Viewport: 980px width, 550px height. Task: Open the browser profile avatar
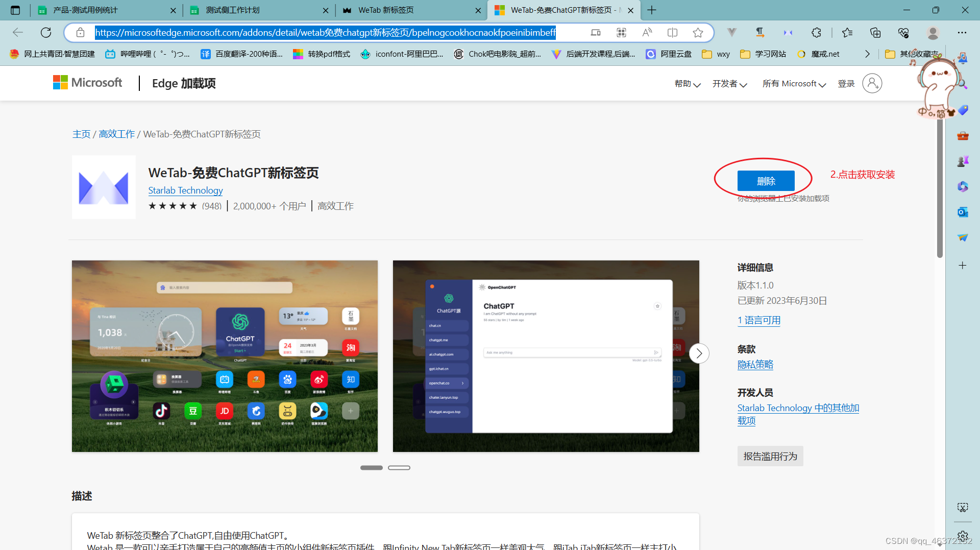933,33
